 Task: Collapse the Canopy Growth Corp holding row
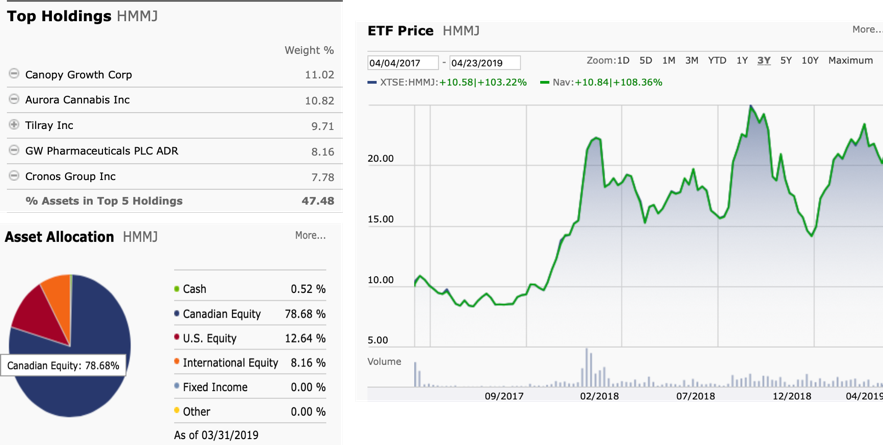[x=14, y=75]
